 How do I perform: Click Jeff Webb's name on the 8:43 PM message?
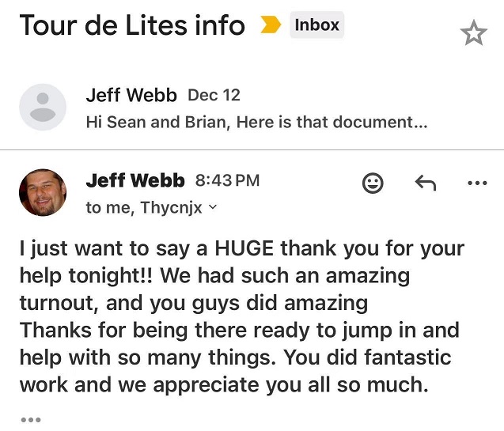[x=135, y=180]
